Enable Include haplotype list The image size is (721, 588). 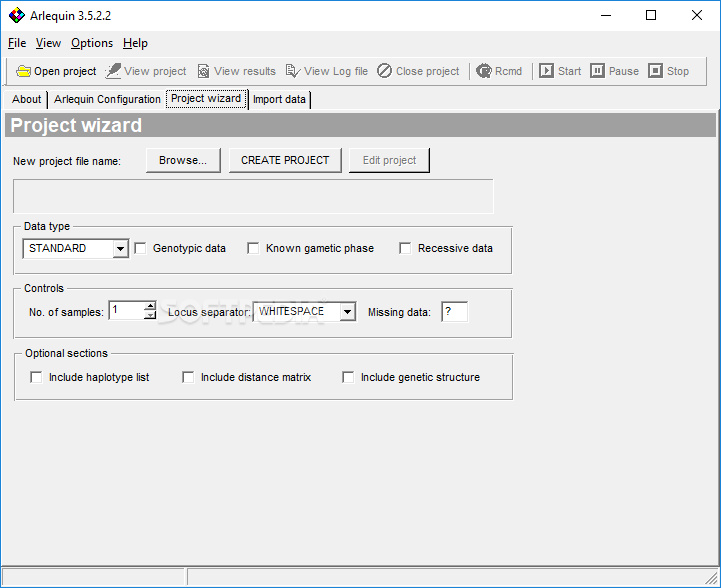pyautogui.click(x=36, y=377)
